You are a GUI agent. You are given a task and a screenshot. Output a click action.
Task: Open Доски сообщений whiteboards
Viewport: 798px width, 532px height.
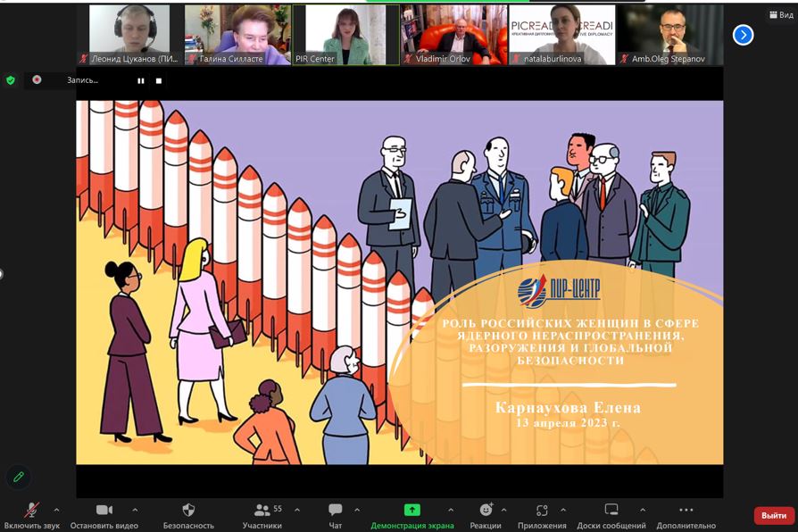click(611, 511)
